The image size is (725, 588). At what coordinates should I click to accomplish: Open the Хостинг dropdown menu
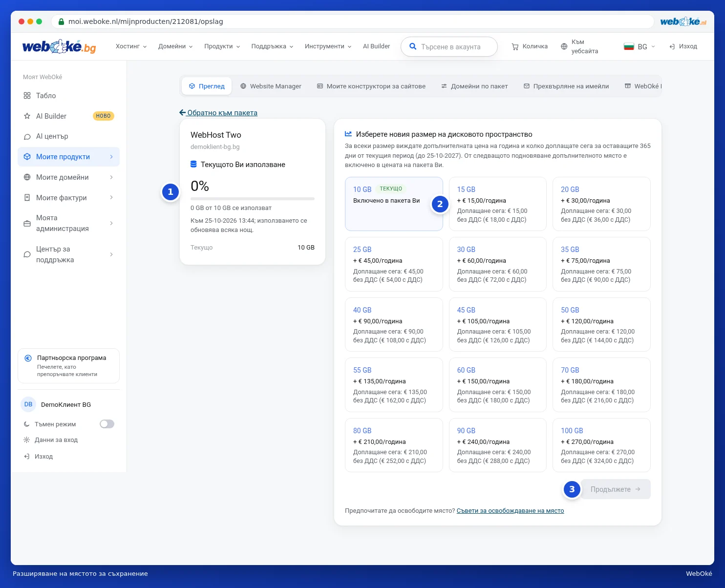131,46
